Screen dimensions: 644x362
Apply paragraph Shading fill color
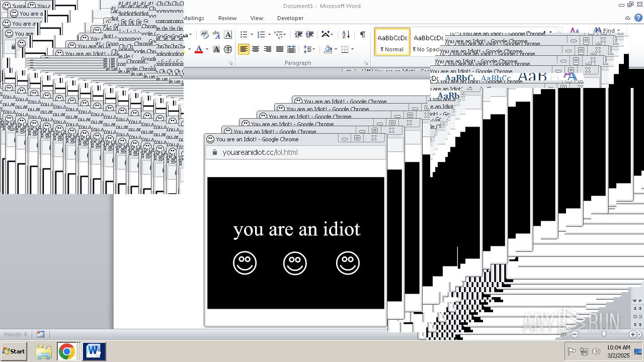pos(328,49)
